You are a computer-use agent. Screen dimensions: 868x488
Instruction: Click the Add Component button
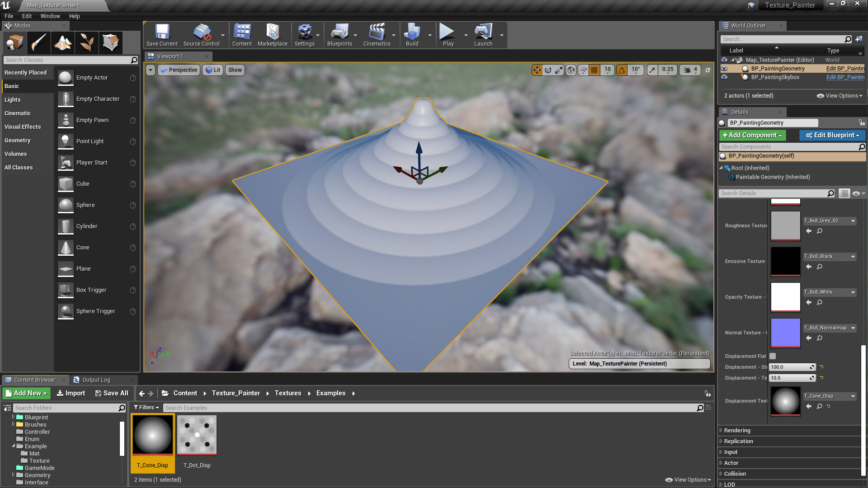[753, 135]
